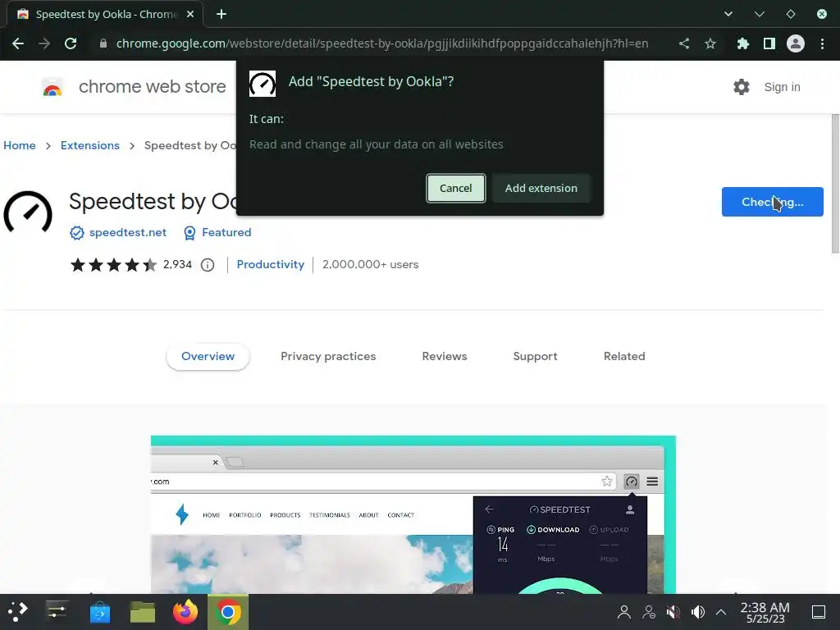The height and width of the screenshot is (630, 840).
Task: Open a new tab with plus button
Action: pyautogui.click(x=221, y=14)
